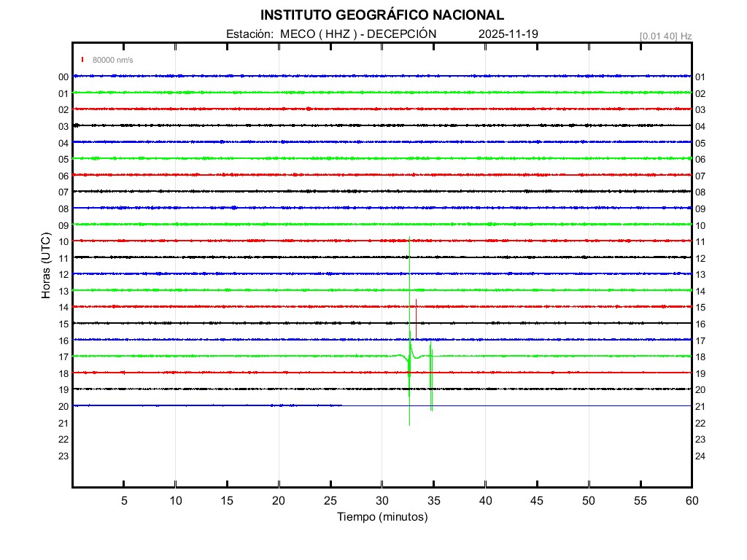Click the 45 tick label on the time axis

pyautogui.click(x=536, y=500)
